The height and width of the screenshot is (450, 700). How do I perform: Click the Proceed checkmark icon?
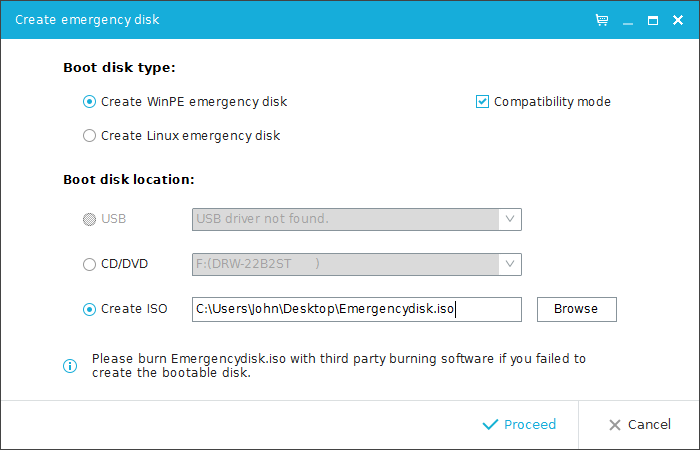pos(490,425)
